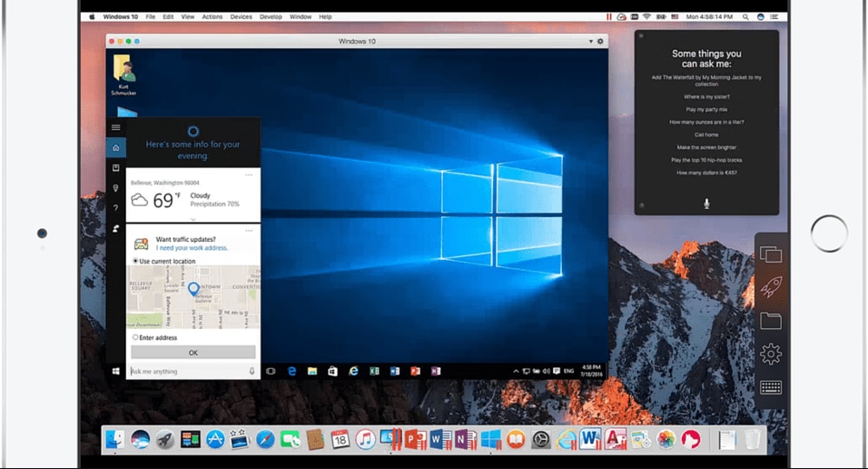Viewport: 868px width, 469px height.
Task: Open OneNote from the Windows taskbar
Action: pos(436,372)
